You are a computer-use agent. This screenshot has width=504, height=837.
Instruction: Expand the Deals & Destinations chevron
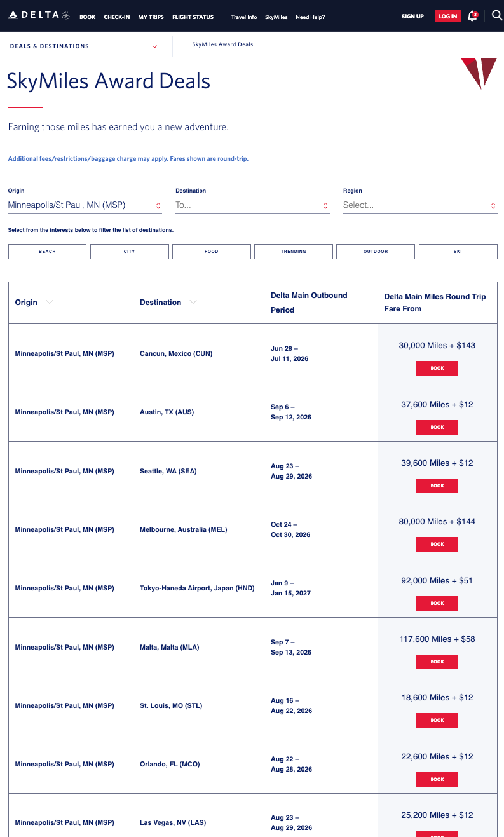(154, 46)
